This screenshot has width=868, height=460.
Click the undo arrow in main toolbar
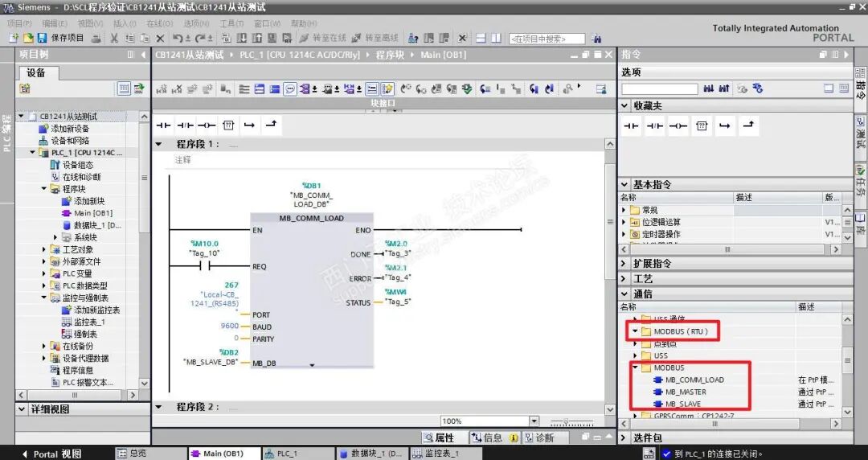[x=178, y=39]
